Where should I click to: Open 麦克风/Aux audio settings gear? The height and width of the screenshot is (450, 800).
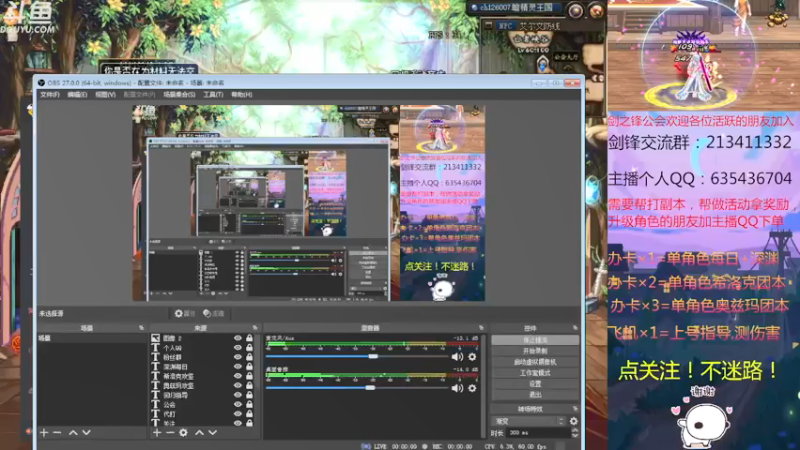click(472, 357)
